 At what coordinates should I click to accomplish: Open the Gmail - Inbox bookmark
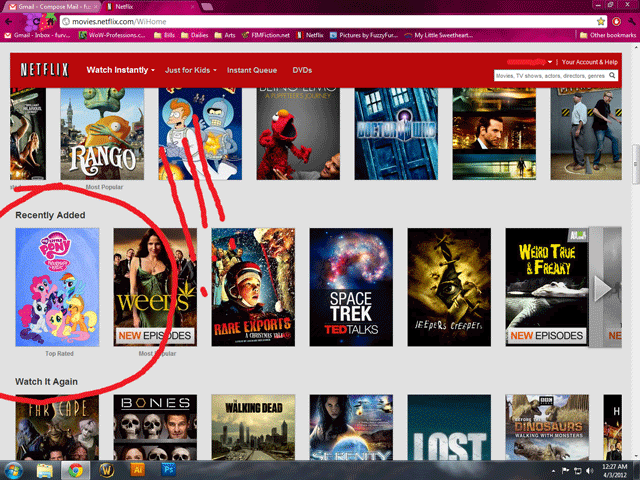(37, 36)
